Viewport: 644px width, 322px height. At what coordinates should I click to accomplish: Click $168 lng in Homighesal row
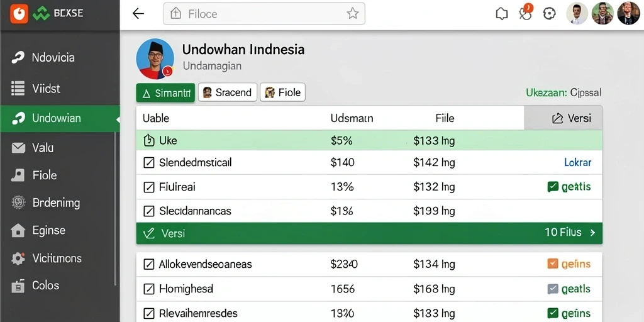(x=434, y=289)
